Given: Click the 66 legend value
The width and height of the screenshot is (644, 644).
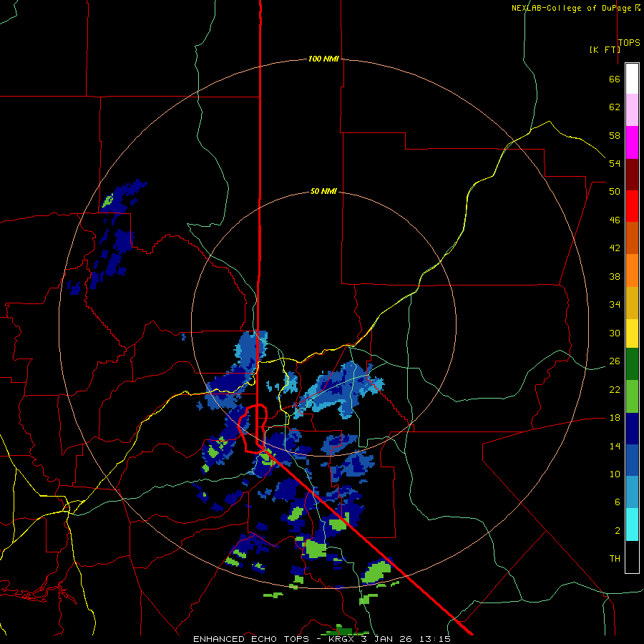Looking at the screenshot, I should pos(615,79).
